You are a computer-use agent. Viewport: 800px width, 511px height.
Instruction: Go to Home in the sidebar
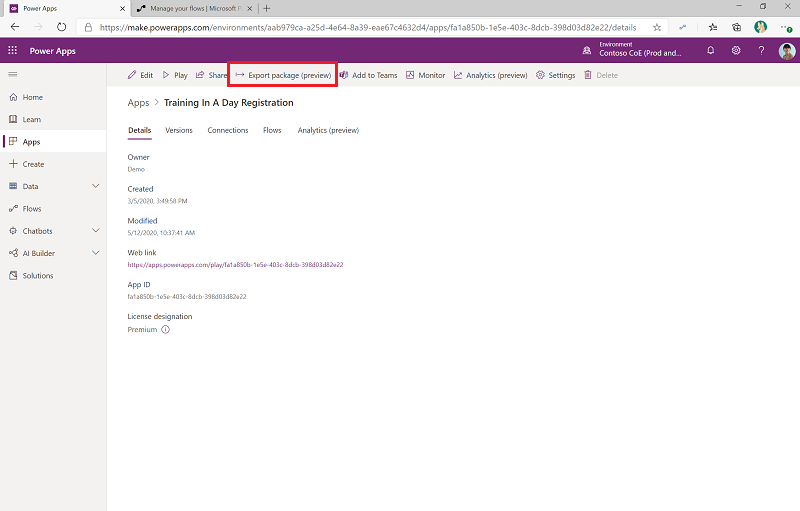pyautogui.click(x=53, y=97)
